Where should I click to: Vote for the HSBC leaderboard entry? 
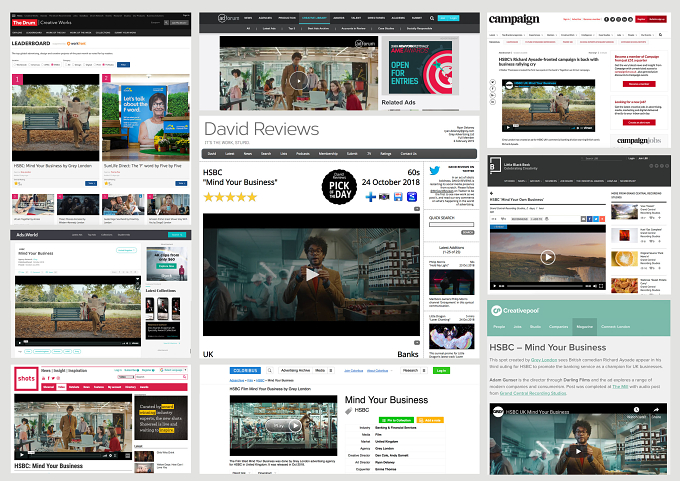tap(91, 183)
